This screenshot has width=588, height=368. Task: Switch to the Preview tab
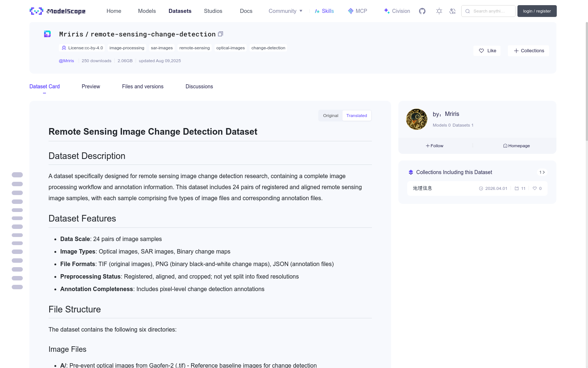[91, 86]
